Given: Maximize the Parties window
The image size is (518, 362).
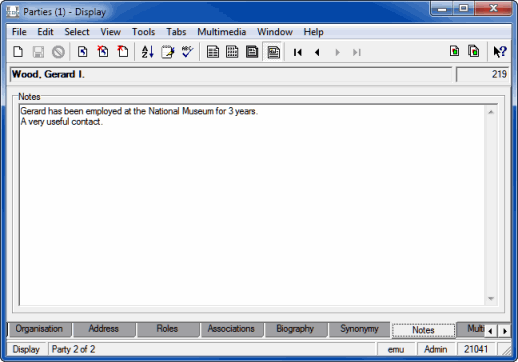Looking at the screenshot, I should click(x=464, y=9).
